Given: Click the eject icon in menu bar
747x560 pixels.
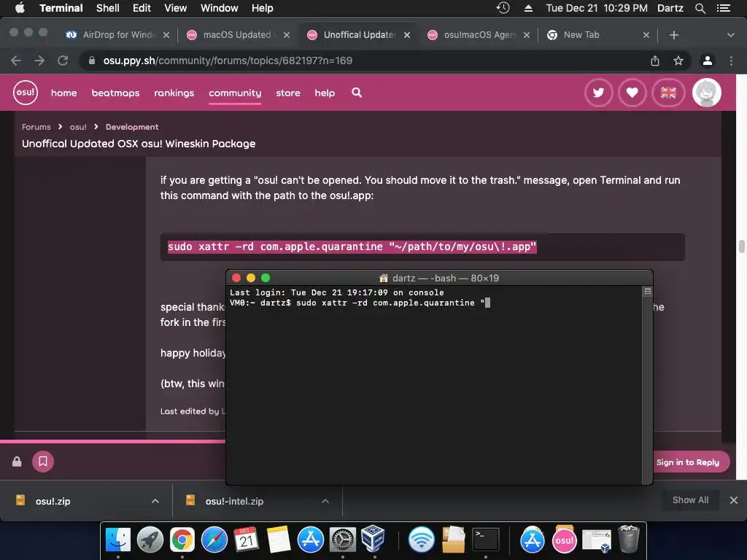Looking at the screenshot, I should [x=528, y=8].
